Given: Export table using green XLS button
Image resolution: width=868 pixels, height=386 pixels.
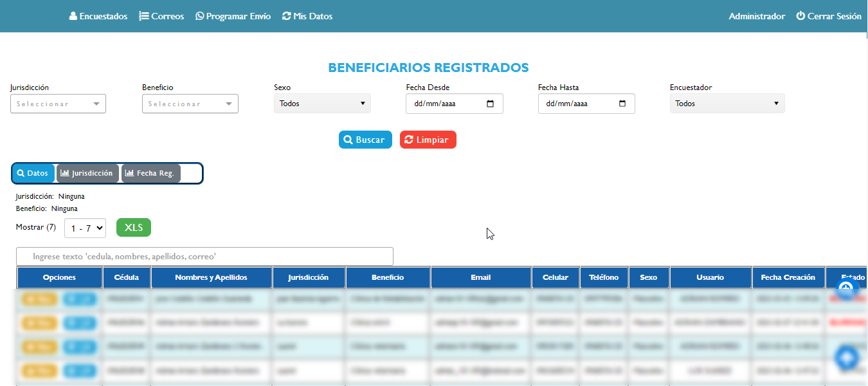Looking at the screenshot, I should click(x=133, y=228).
